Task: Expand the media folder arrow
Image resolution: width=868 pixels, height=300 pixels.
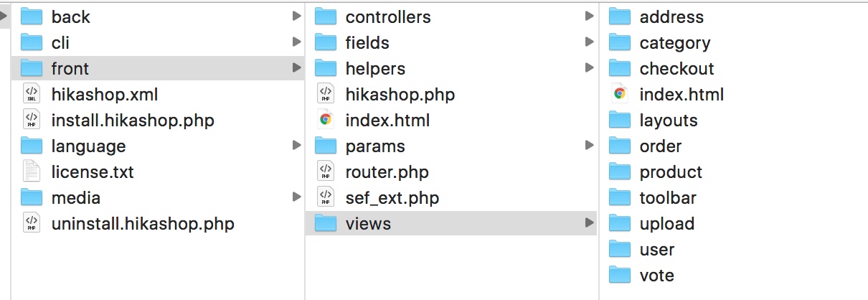Action: pos(296,198)
